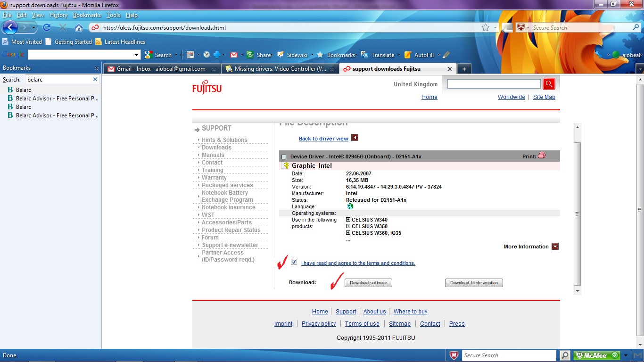Toggle the checkbox beside Device Driver header
This screenshot has width=644, height=362.
click(x=284, y=156)
